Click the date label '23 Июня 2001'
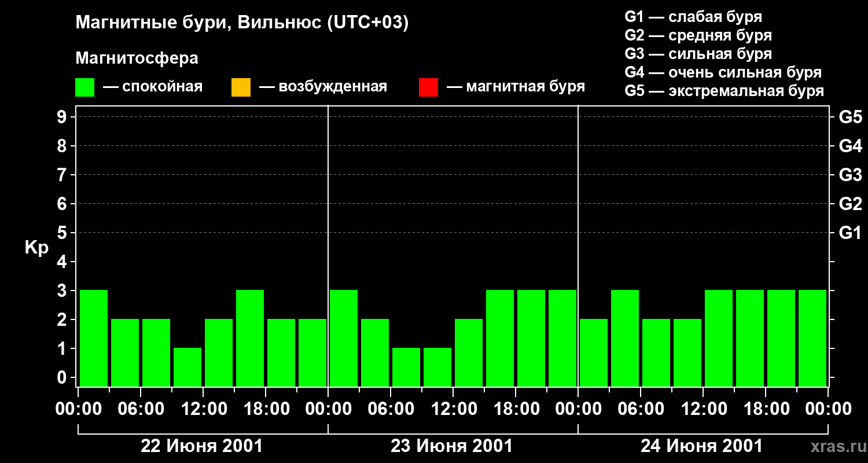 452,446
